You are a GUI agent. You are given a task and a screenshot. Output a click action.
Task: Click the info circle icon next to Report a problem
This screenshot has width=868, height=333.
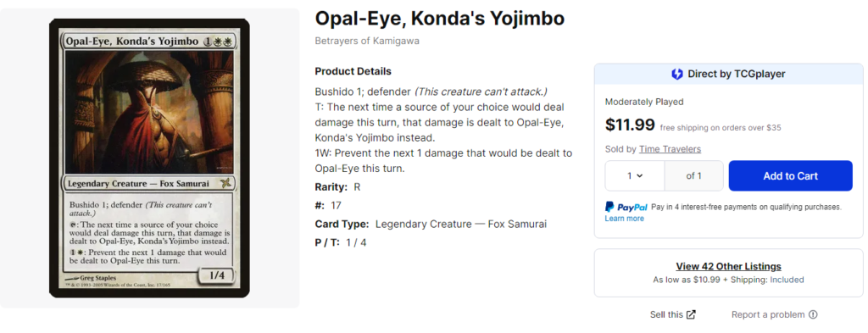click(x=813, y=314)
